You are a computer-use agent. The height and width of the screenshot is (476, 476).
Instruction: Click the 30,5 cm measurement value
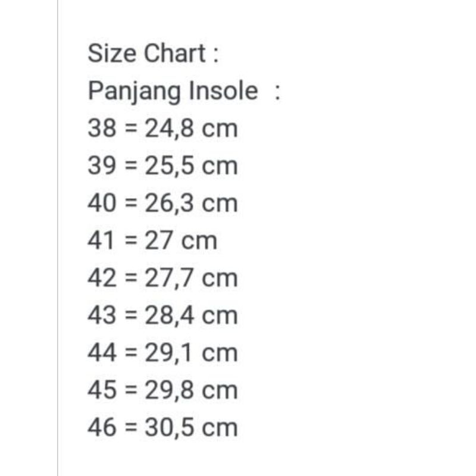pos(191,428)
